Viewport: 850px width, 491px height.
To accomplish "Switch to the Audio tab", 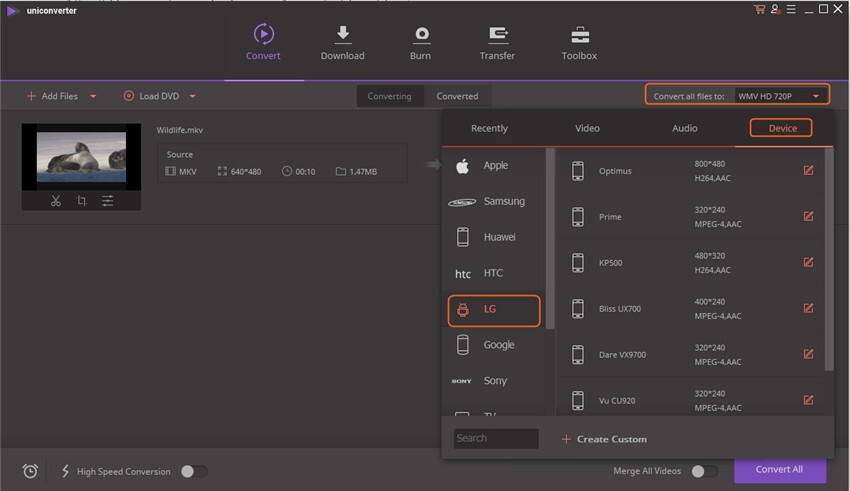I will tap(685, 128).
